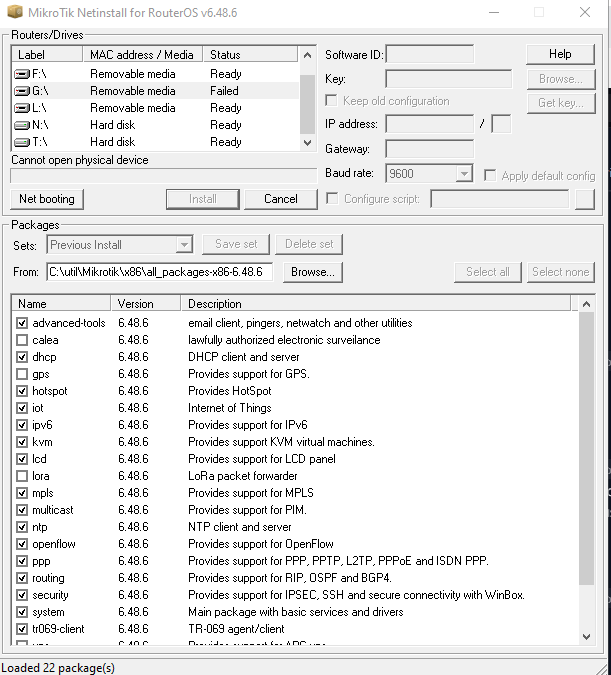Click the drives list scrollbar thumb
611x675 pixels.
(307, 105)
